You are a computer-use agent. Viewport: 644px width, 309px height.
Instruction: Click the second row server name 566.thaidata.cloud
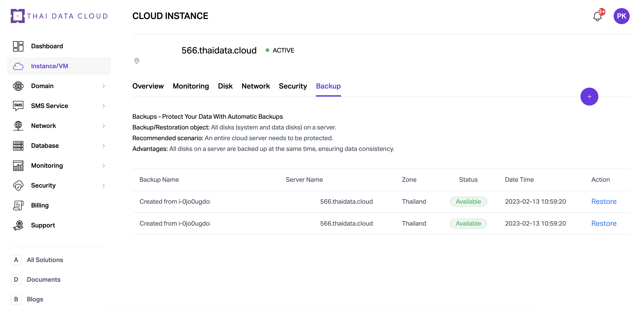click(x=346, y=223)
